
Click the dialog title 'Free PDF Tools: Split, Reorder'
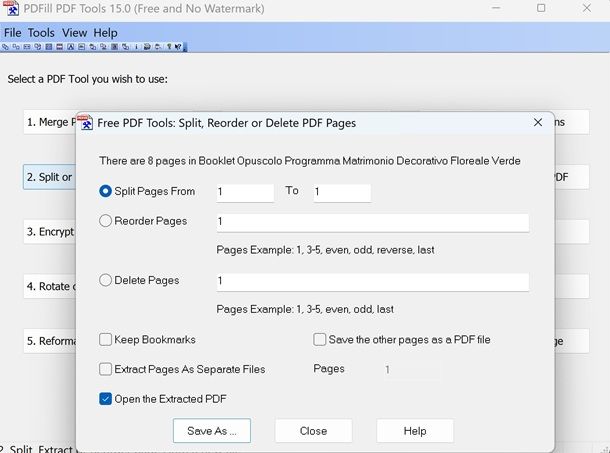coord(226,123)
